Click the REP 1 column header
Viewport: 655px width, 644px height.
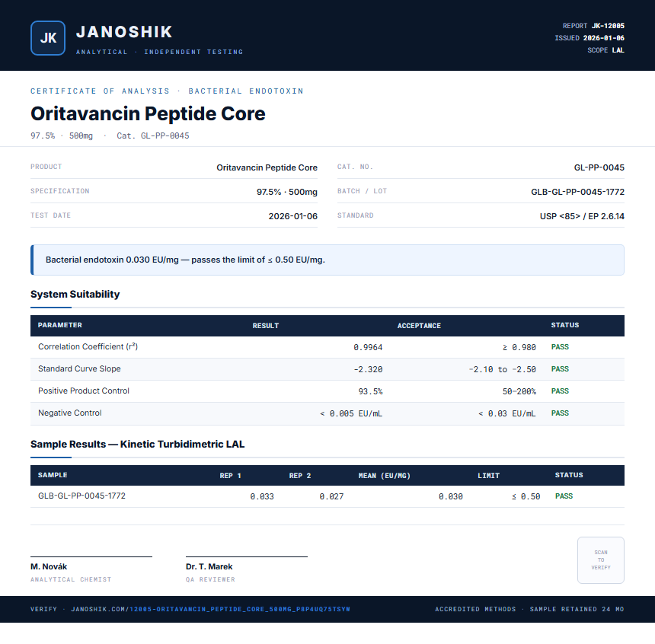coord(231,476)
